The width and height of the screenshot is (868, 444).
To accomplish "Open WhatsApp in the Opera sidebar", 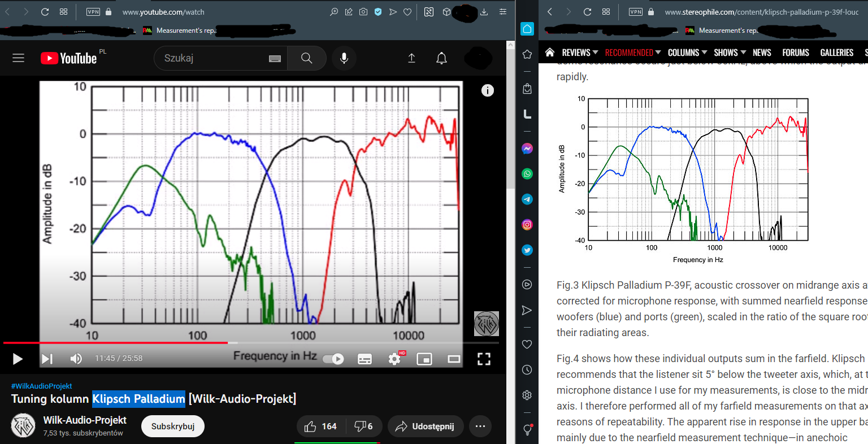I will pyautogui.click(x=527, y=174).
